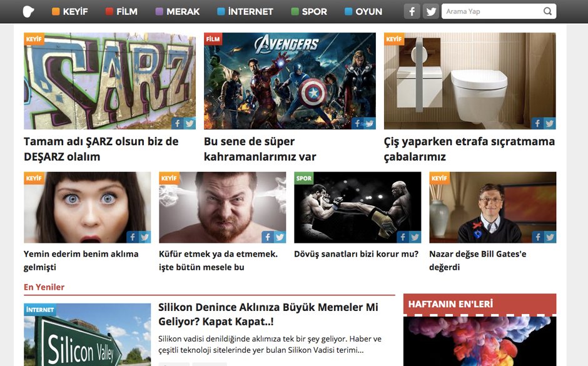Share the toilet article on Twitter

point(549,123)
